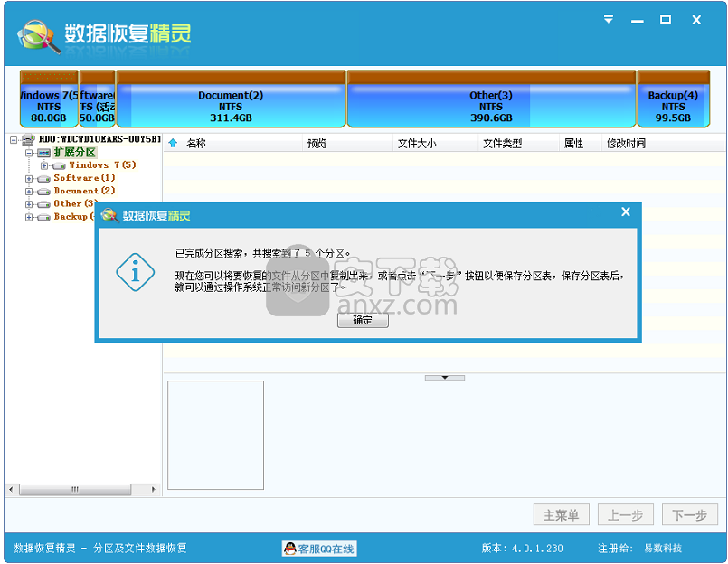Select the Document(2) 311.4GB partition block

[x=231, y=99]
